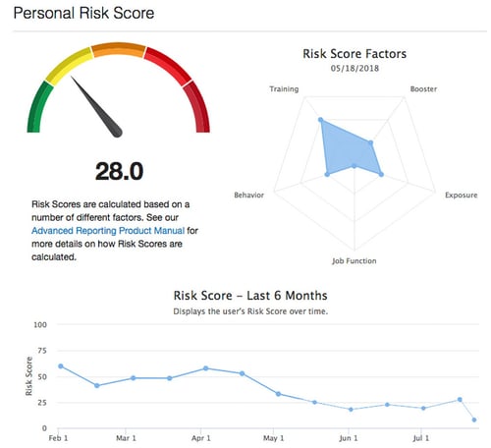Viewport: 491px width, 448px height.
Task: Select the Feb 1 point on line chart
Action: [x=61, y=366]
